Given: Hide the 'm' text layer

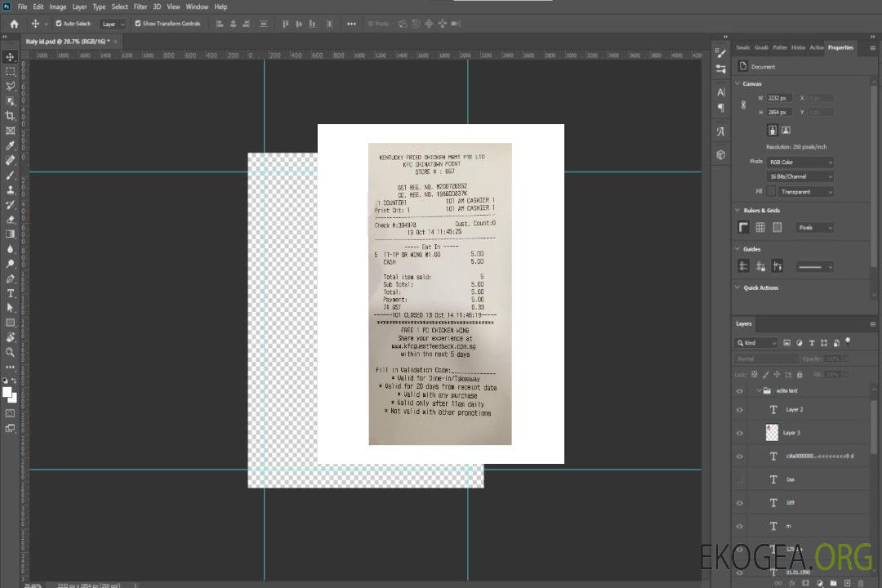Looking at the screenshot, I should pos(740,526).
